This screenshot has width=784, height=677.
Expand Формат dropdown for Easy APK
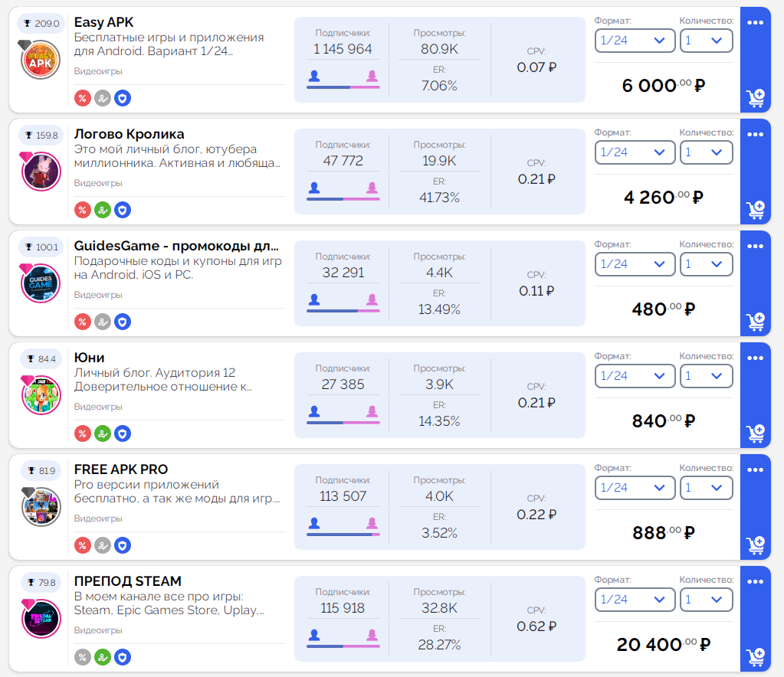coord(635,41)
